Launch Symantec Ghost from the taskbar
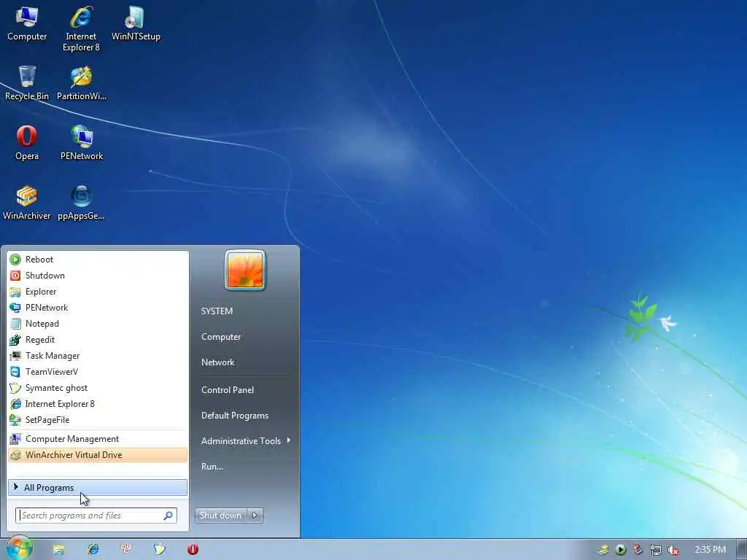This screenshot has height=560, width=747. (x=159, y=550)
